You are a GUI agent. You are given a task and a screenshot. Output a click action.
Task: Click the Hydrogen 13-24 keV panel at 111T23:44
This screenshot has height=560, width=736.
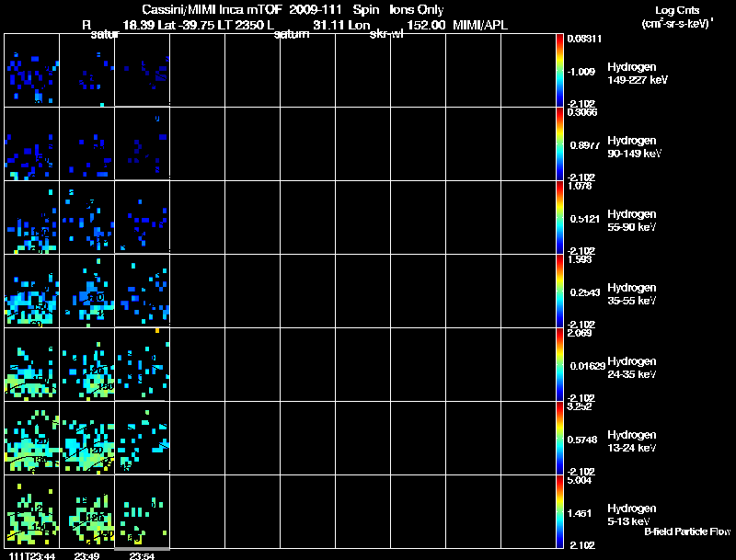click(32, 438)
